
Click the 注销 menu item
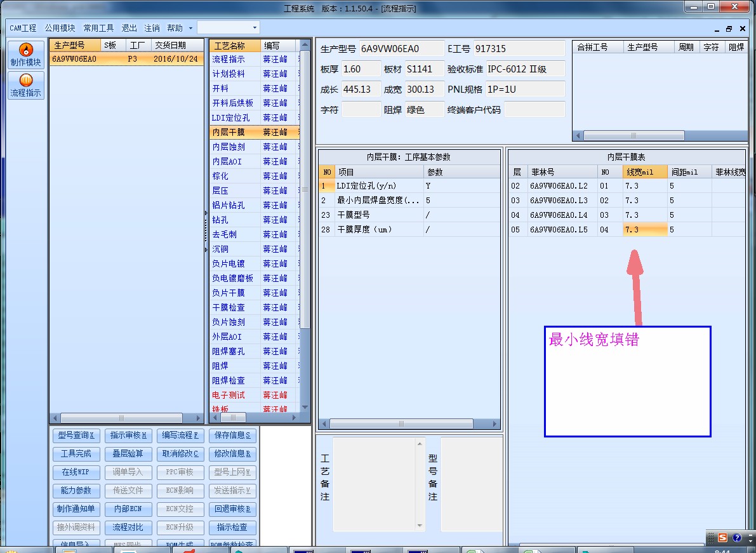[x=152, y=28]
